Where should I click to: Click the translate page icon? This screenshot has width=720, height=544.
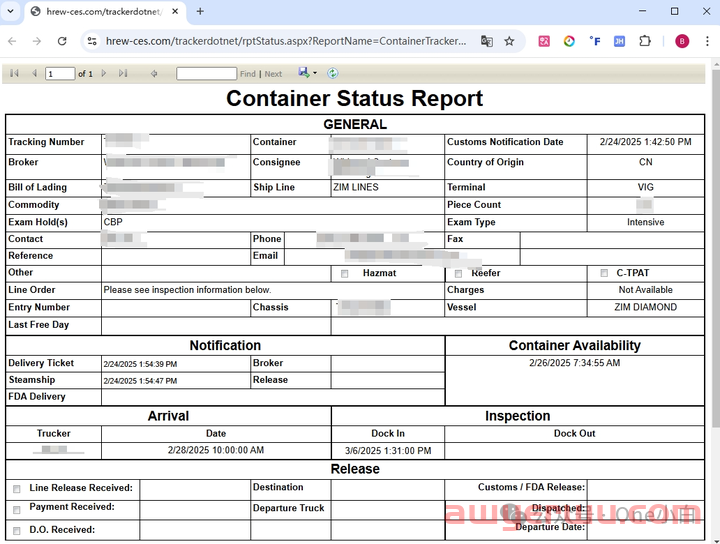click(x=487, y=41)
